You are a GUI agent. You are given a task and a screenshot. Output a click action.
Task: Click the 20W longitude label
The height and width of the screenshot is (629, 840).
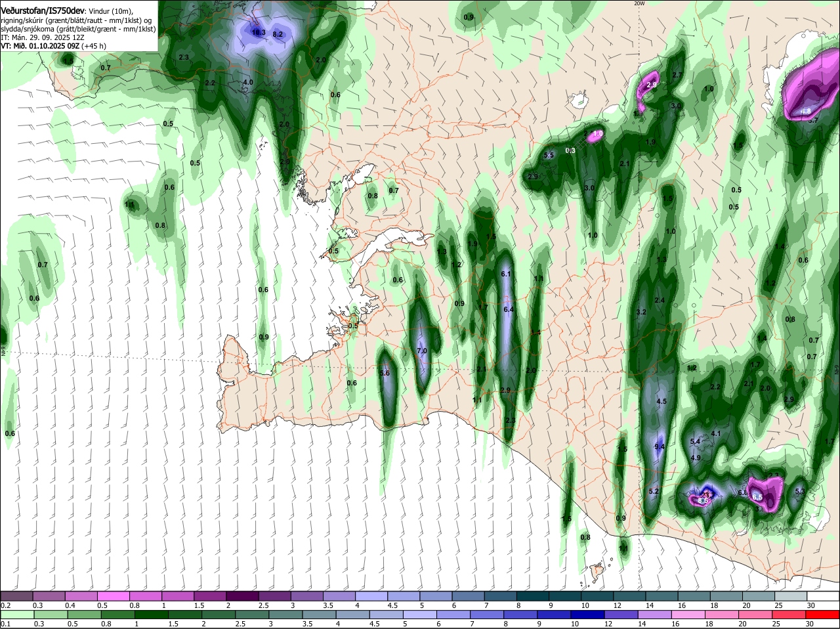[640, 3]
